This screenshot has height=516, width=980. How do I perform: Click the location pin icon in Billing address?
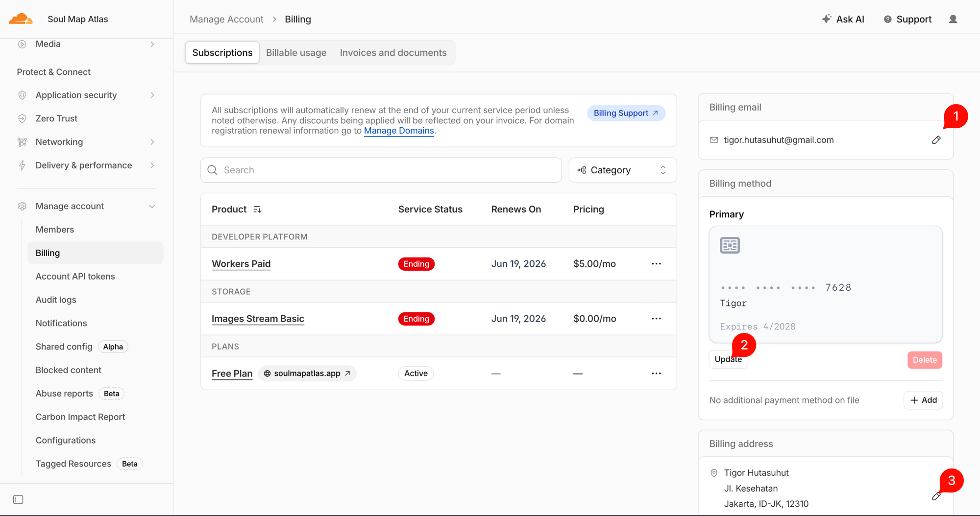[x=714, y=473]
